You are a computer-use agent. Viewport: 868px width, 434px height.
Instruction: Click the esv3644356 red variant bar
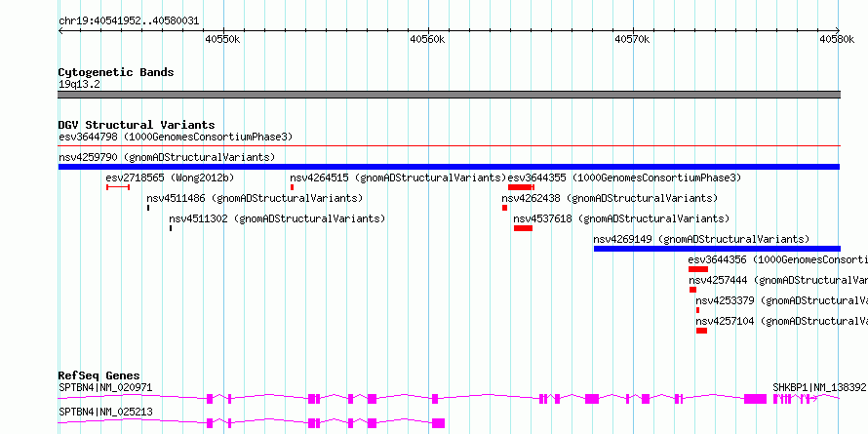(698, 269)
